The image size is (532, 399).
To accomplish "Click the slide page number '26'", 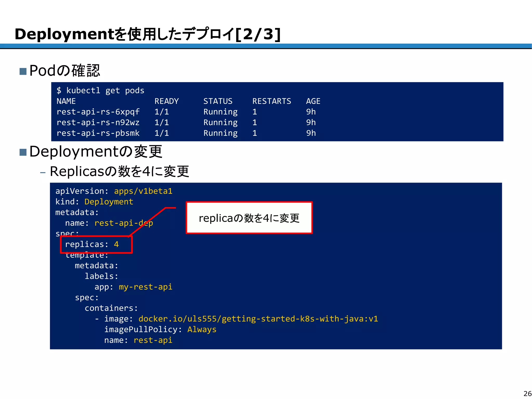I will click(x=527, y=394).
